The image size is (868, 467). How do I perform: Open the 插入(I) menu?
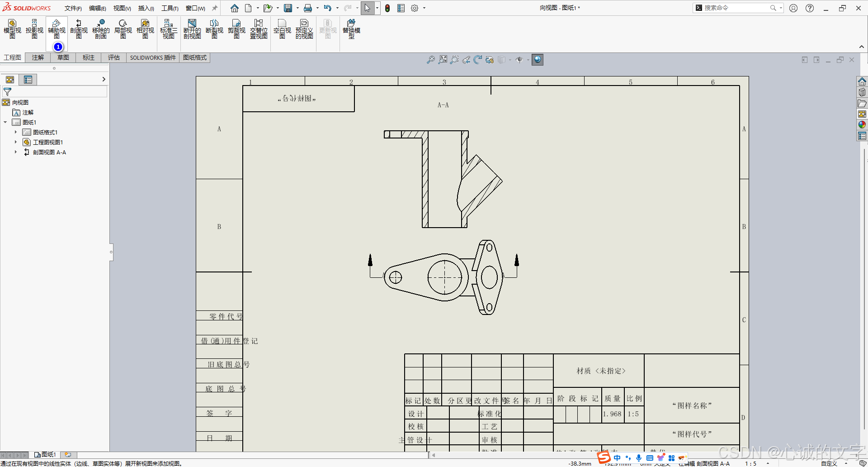click(146, 8)
